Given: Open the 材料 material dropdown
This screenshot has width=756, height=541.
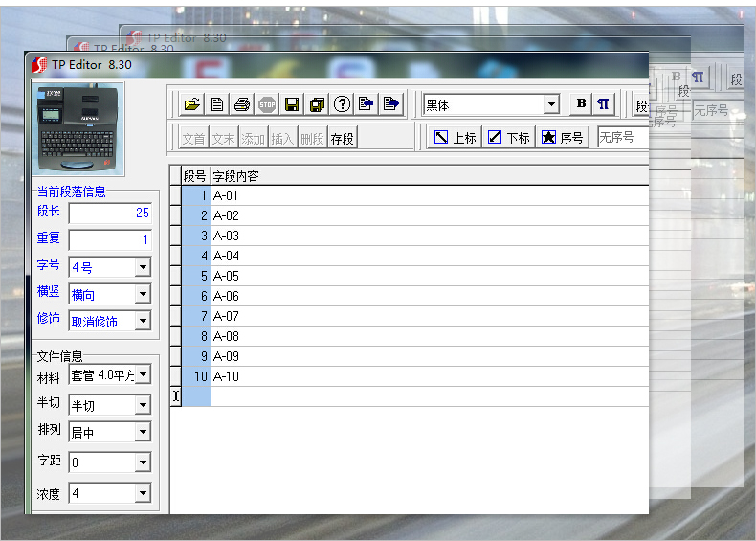Looking at the screenshot, I should point(143,375).
